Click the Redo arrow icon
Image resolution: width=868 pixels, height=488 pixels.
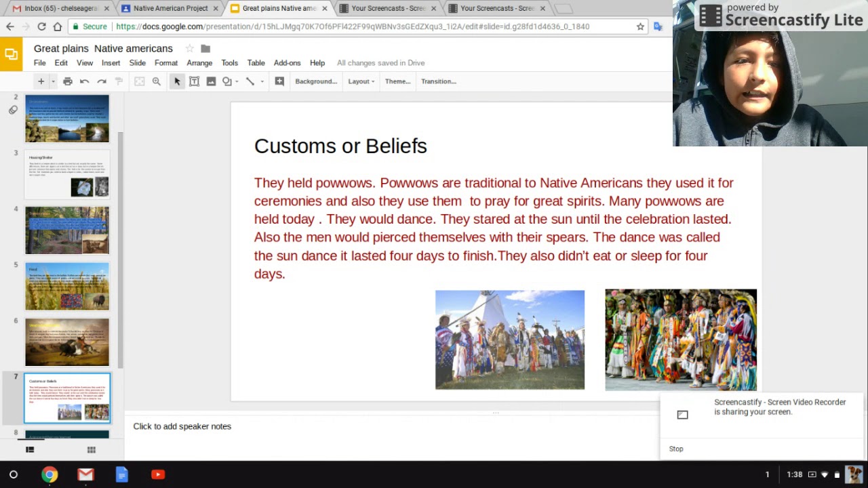102,81
